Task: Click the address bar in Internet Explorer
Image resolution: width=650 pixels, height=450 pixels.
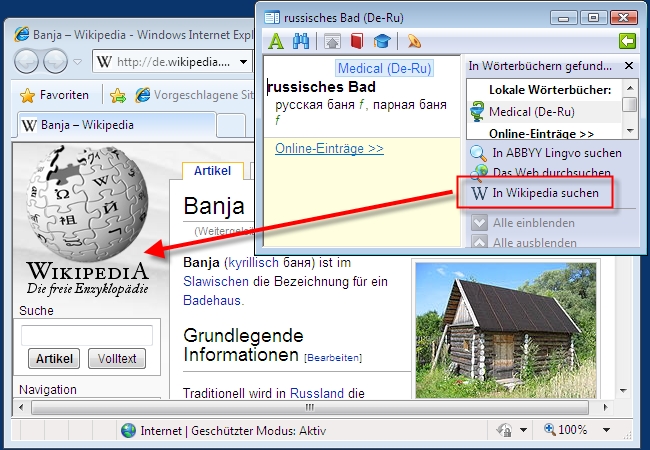Action: point(172,62)
